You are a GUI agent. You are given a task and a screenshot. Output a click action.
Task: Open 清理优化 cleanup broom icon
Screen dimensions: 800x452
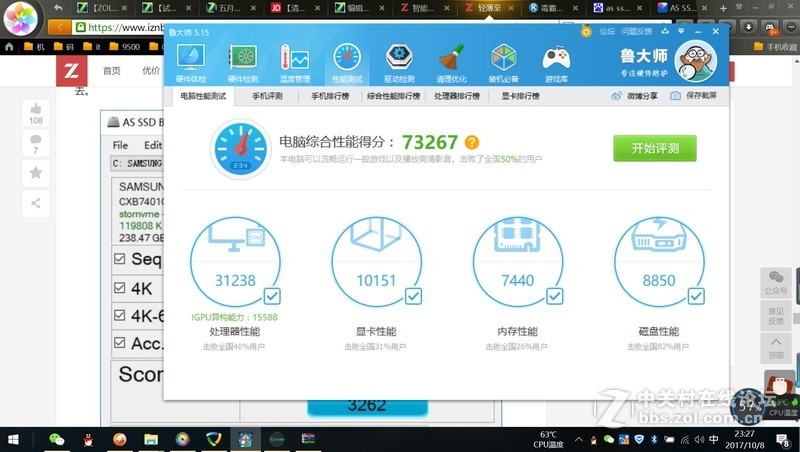tap(452, 63)
